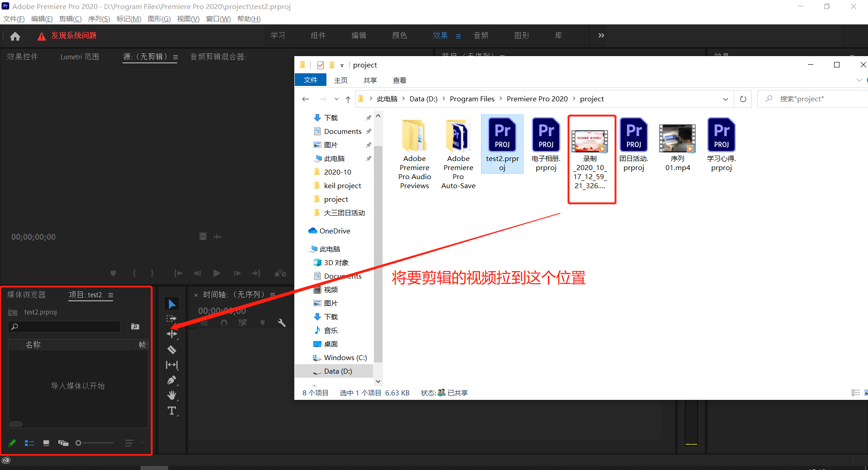Select the Ripple Edit tool
868x470 pixels.
172,334
